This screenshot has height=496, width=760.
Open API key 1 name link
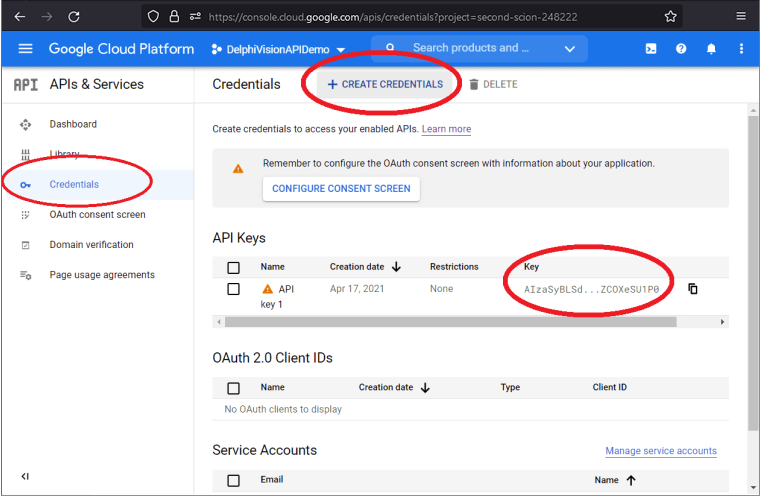point(278,296)
